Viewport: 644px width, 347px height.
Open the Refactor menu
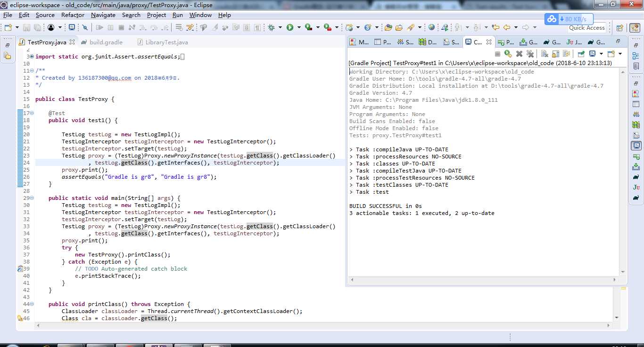73,15
